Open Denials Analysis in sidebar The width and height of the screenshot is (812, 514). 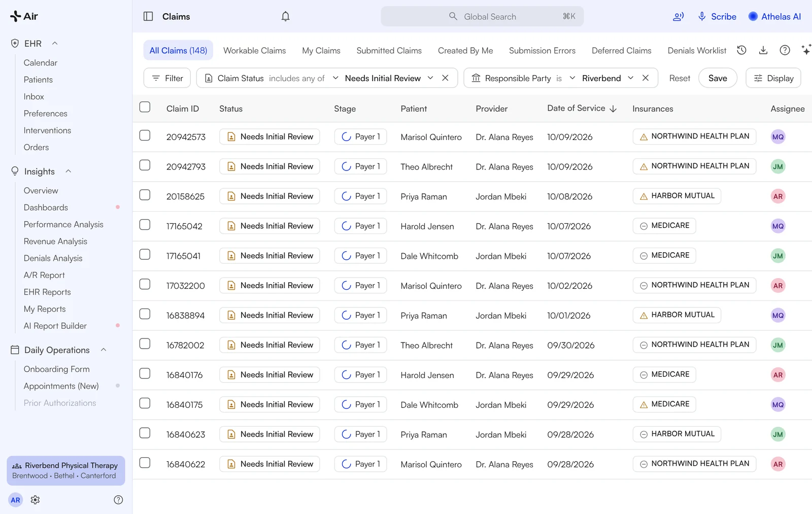pos(53,258)
